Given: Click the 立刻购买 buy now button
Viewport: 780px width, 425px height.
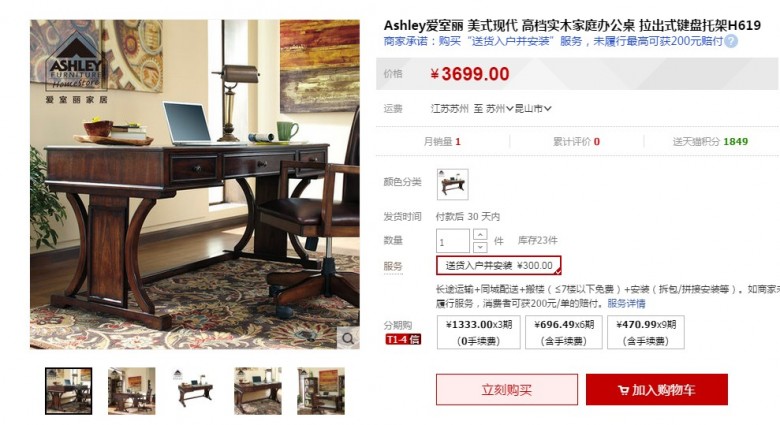Looking at the screenshot, I should click(507, 390).
